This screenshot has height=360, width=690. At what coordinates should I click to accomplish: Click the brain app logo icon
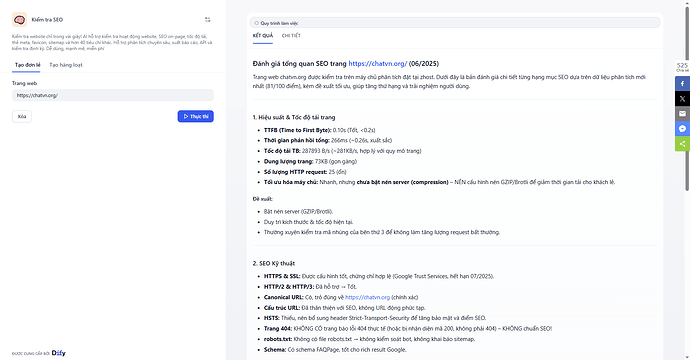19,20
